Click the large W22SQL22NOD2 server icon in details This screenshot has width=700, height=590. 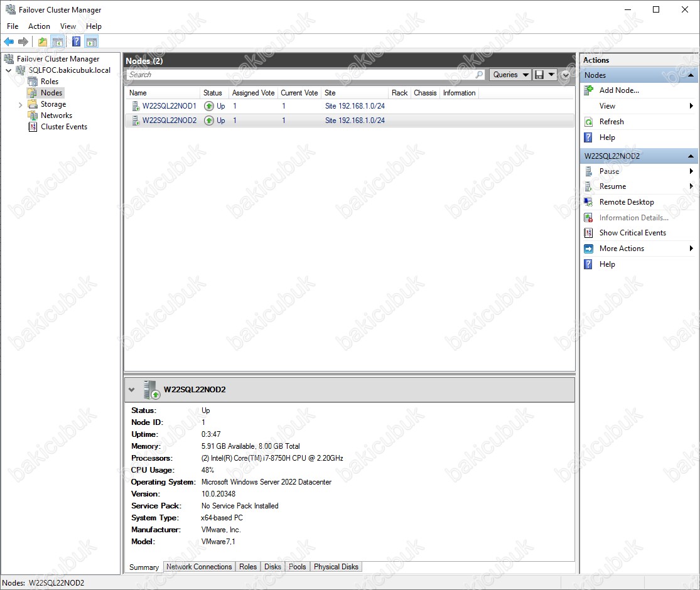click(152, 390)
